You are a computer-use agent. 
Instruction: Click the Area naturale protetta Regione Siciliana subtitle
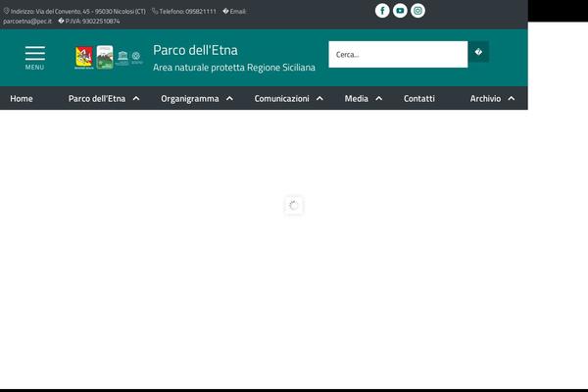click(x=234, y=68)
